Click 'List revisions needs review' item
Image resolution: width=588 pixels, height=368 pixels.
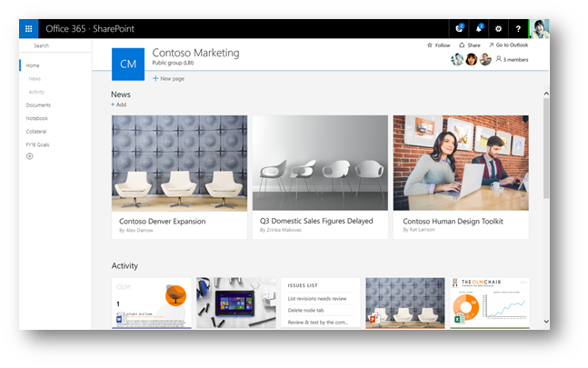pos(317,299)
